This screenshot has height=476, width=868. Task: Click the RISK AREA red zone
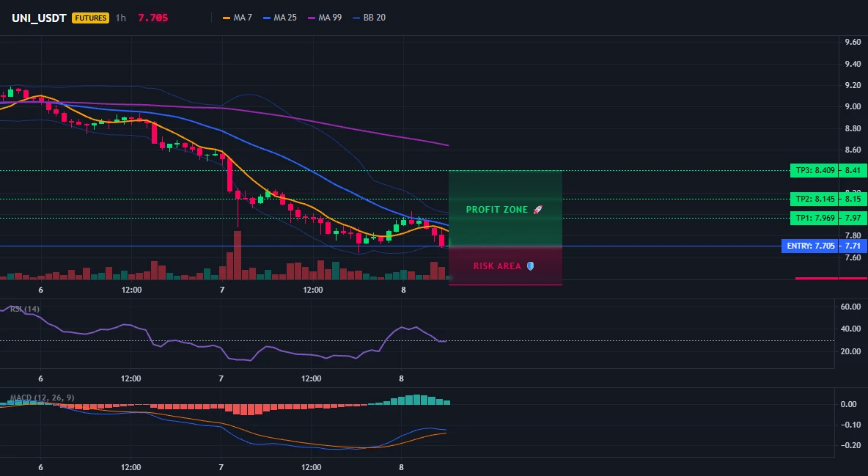[505, 266]
